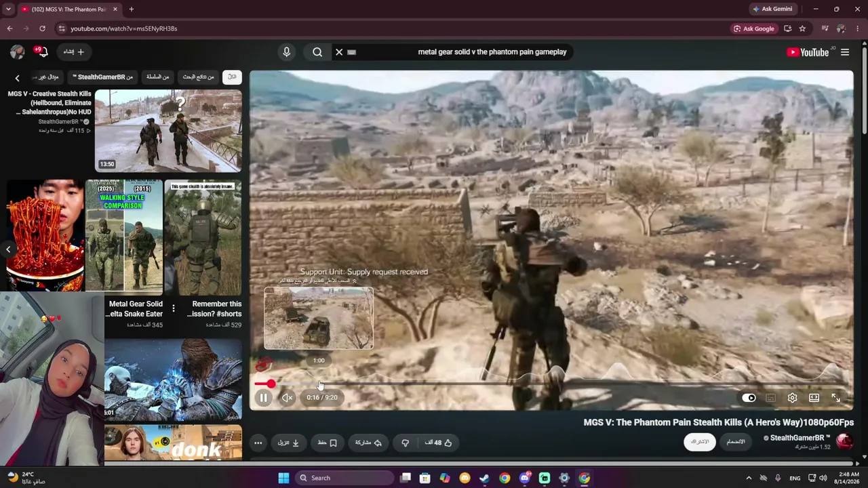Like the video (48 thousand likes)
868x488 pixels.
(438, 443)
